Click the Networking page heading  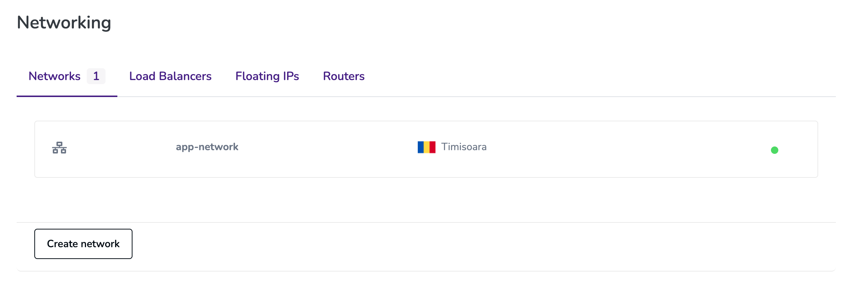[64, 23]
